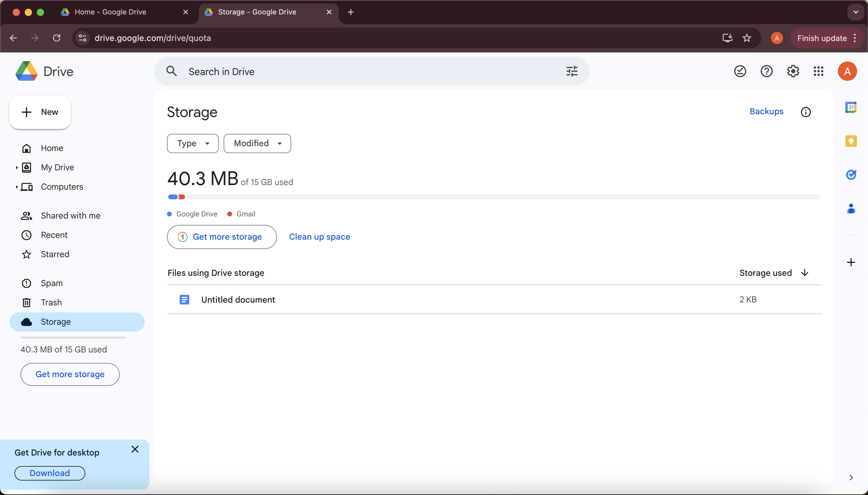Expand the Computers tree arrow
Screen dimensions: 868x495
coord(16,187)
